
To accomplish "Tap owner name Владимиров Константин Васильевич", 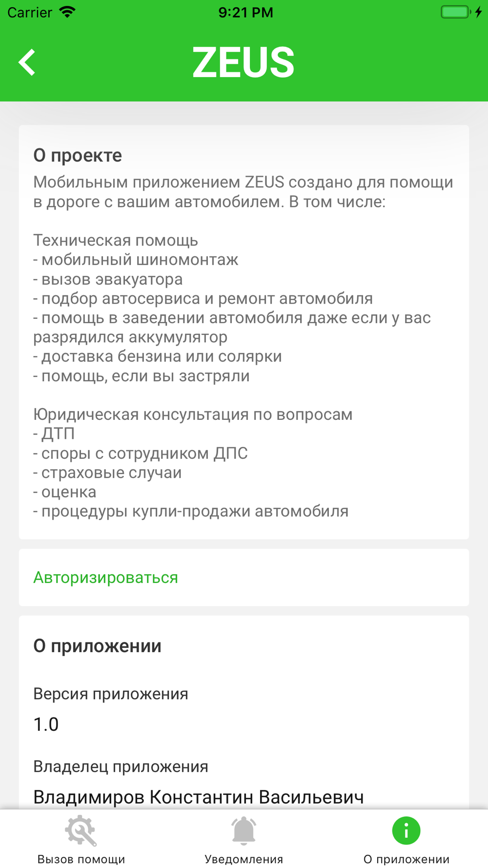I will tap(199, 797).
